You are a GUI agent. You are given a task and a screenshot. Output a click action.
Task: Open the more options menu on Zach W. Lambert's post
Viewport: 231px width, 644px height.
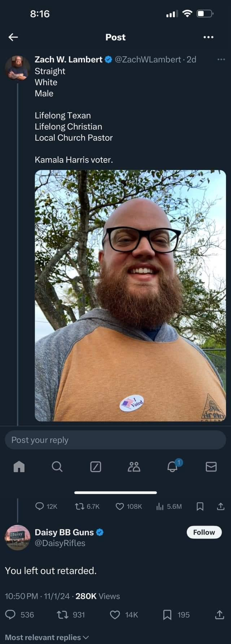[x=221, y=59]
